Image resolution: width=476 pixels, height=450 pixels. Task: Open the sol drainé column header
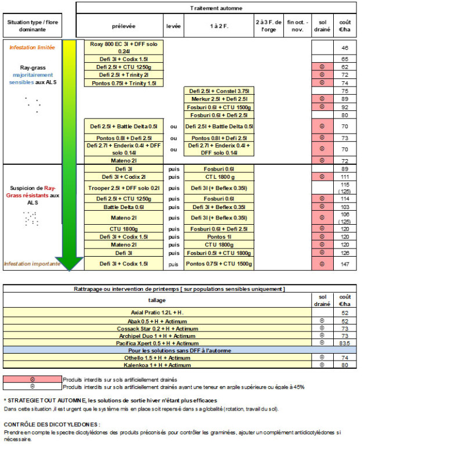(323, 24)
